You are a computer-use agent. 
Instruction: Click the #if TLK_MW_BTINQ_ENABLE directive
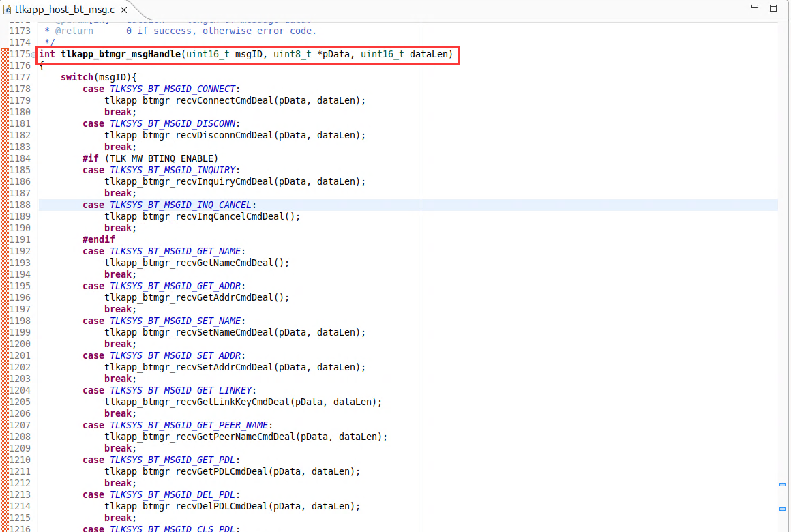(x=150, y=158)
